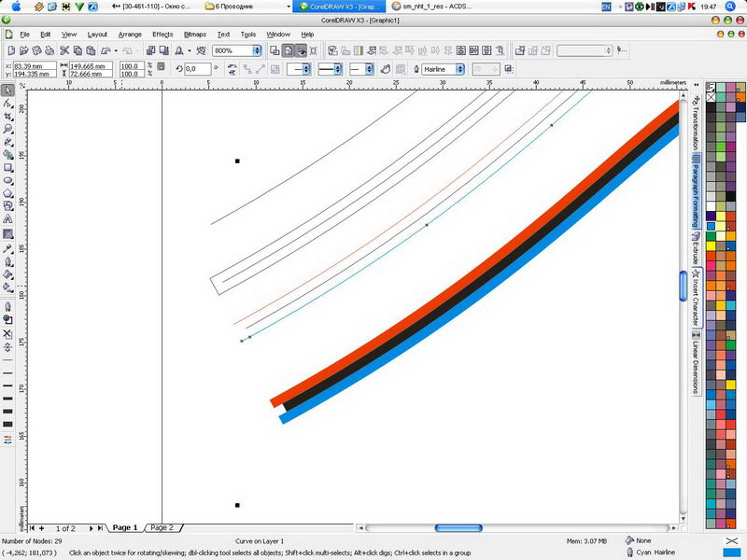The width and height of the screenshot is (747, 560).
Task: Open the File menu
Action: (x=24, y=35)
